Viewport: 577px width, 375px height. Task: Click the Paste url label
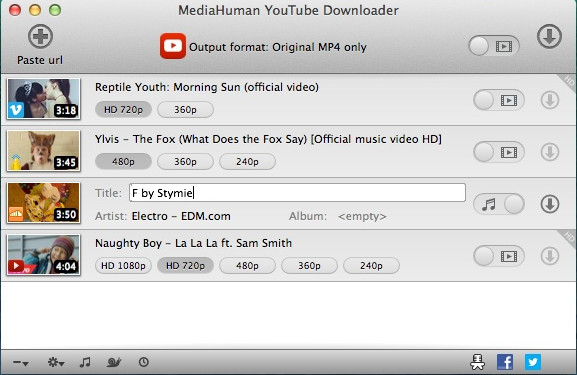click(x=40, y=60)
